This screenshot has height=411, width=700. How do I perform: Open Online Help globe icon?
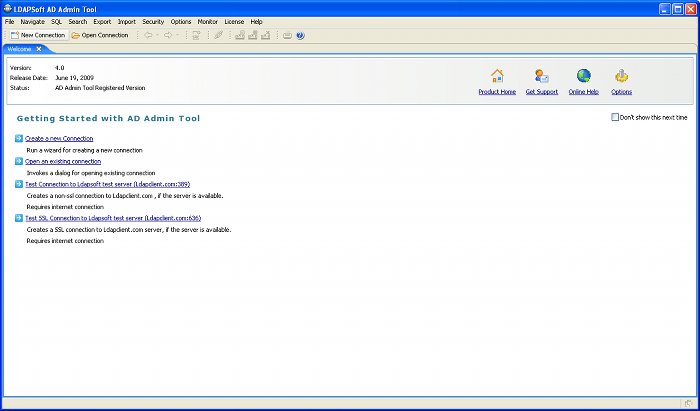(x=583, y=76)
